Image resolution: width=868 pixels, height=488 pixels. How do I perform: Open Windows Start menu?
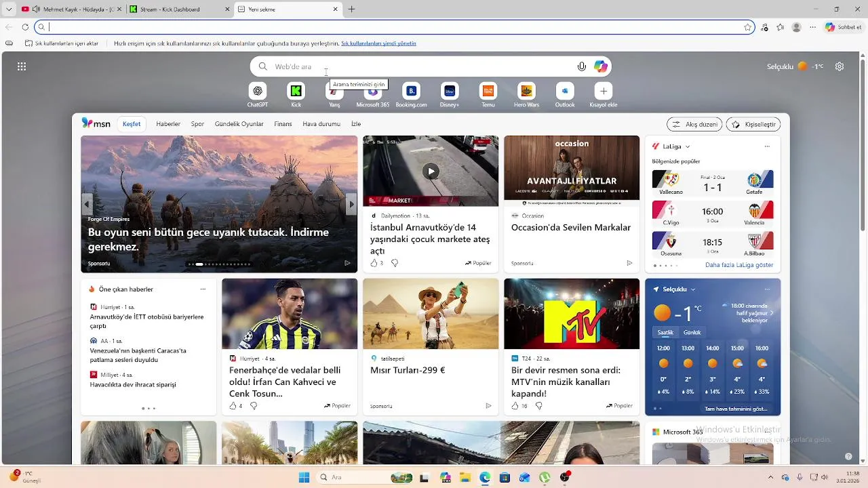(x=304, y=477)
